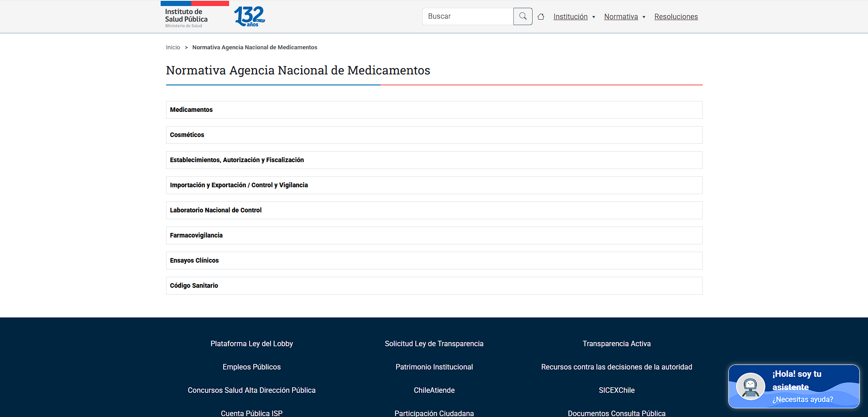This screenshot has height=417, width=868.
Task: Open the assistant chatbot robot avatar
Action: coord(750,386)
